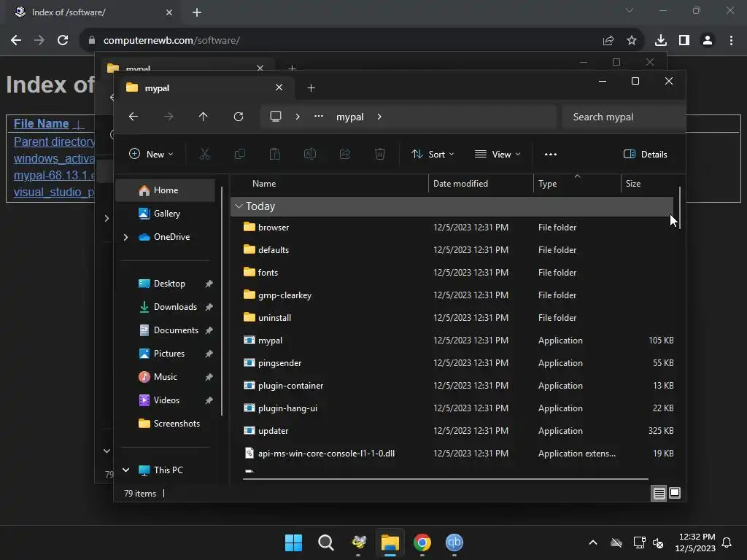
Task: Open qBittorrent from the taskbar
Action: point(454,542)
